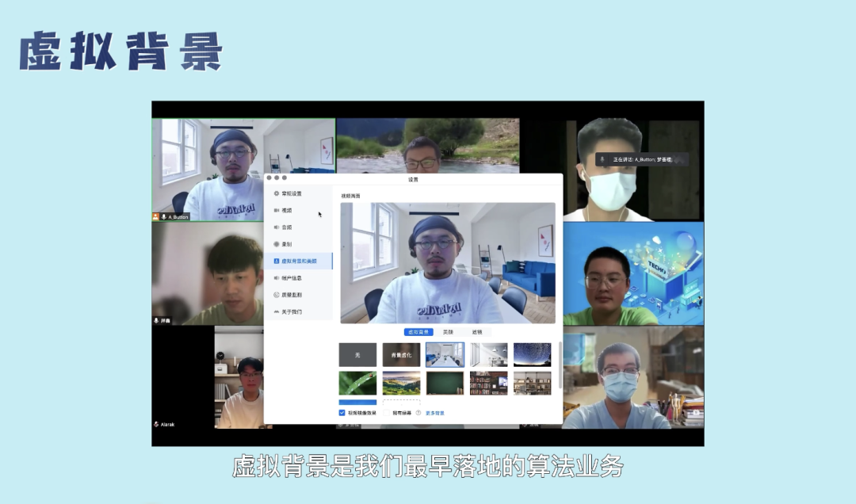
Task: Open 常规设置 in the settings sidebar
Action: click(298, 193)
